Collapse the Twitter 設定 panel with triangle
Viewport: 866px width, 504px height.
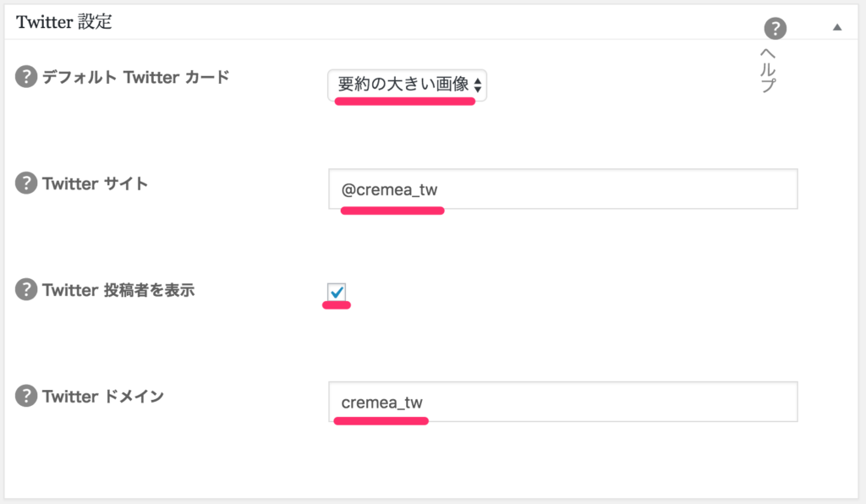(837, 27)
